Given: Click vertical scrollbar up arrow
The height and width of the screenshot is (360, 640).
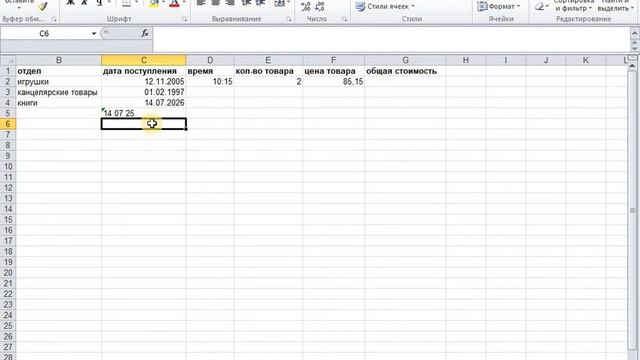Looking at the screenshot, I should [x=633, y=66].
